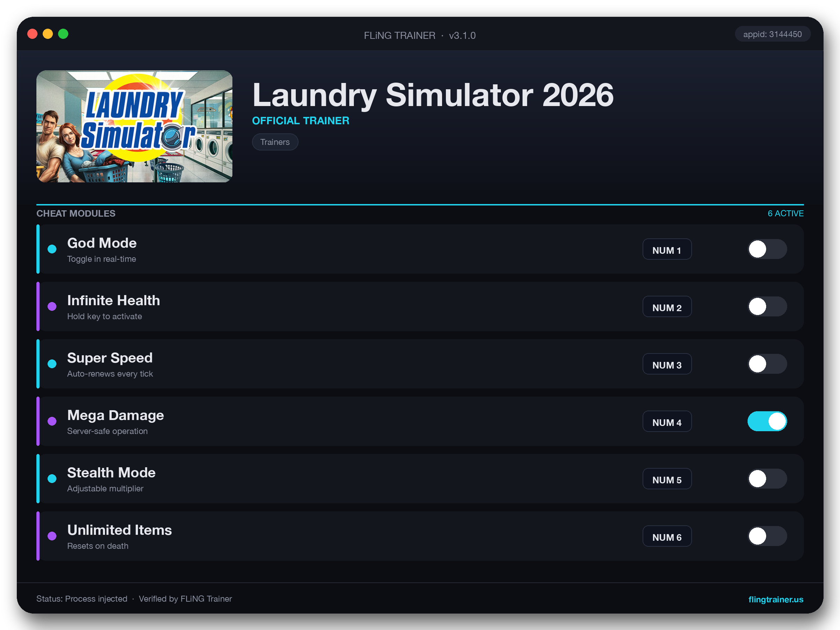Close the trainer window with the red button
The width and height of the screenshot is (840, 630).
(x=32, y=34)
